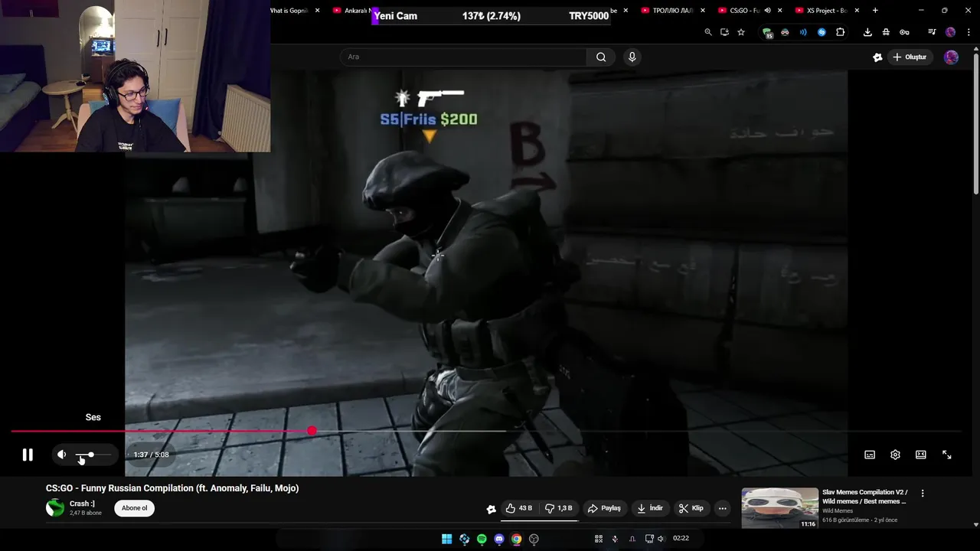980x551 pixels.
Task: Toggle subtitles in the video player
Action: (x=870, y=455)
